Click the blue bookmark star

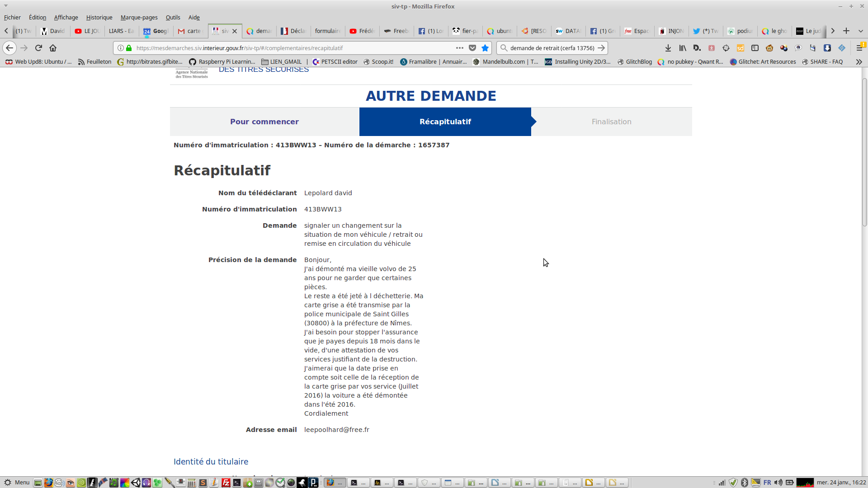coord(485,48)
